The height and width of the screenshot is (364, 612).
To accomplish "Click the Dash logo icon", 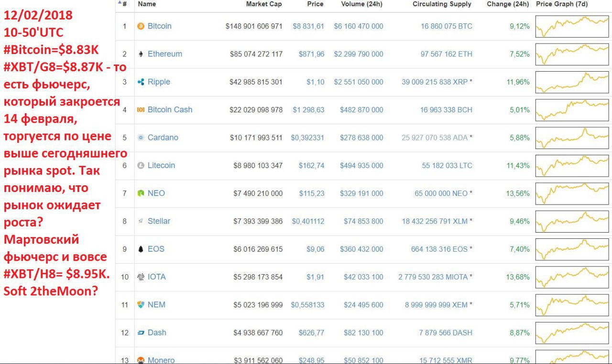I will 141,332.
